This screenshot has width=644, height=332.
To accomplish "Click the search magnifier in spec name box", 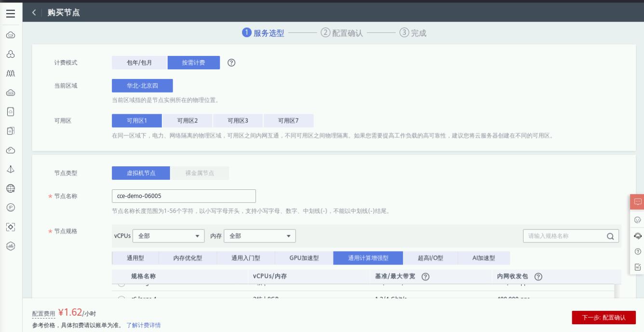I will click(x=610, y=236).
